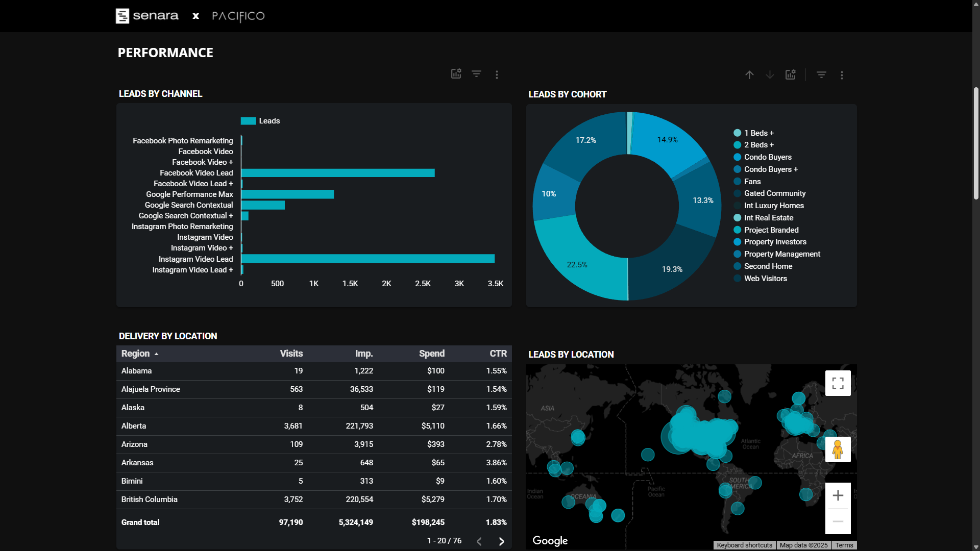Open map Keyboard shortcuts link
The width and height of the screenshot is (980, 551).
tap(744, 545)
